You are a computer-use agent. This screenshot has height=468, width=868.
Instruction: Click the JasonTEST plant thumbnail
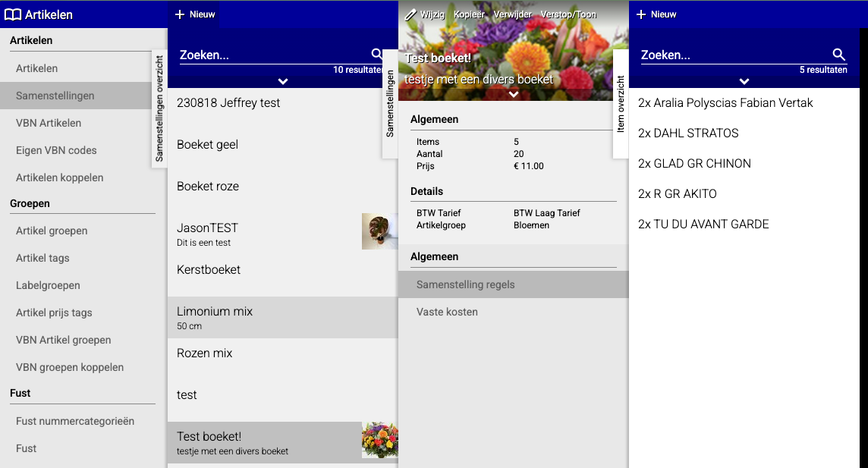[379, 231]
